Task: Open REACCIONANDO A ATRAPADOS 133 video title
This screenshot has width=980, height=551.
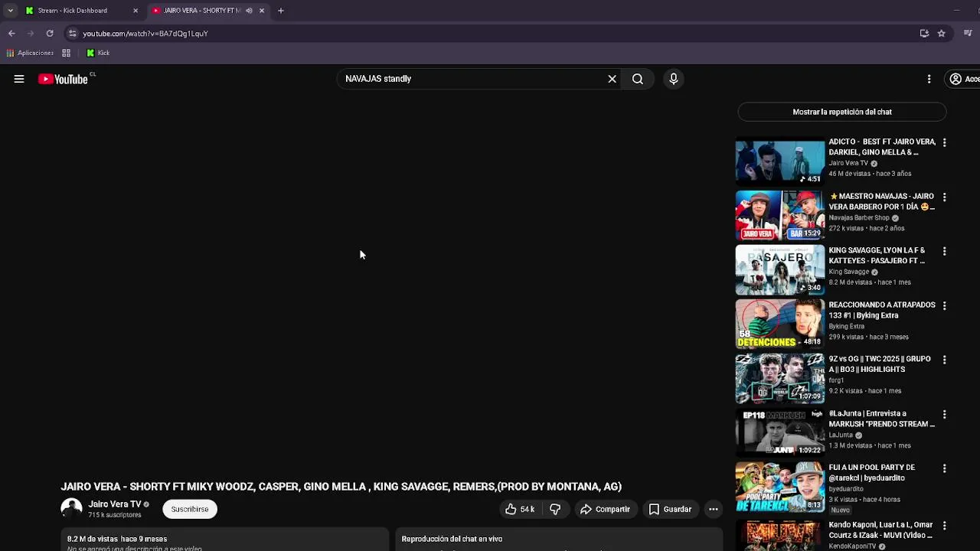Action: coord(882,310)
